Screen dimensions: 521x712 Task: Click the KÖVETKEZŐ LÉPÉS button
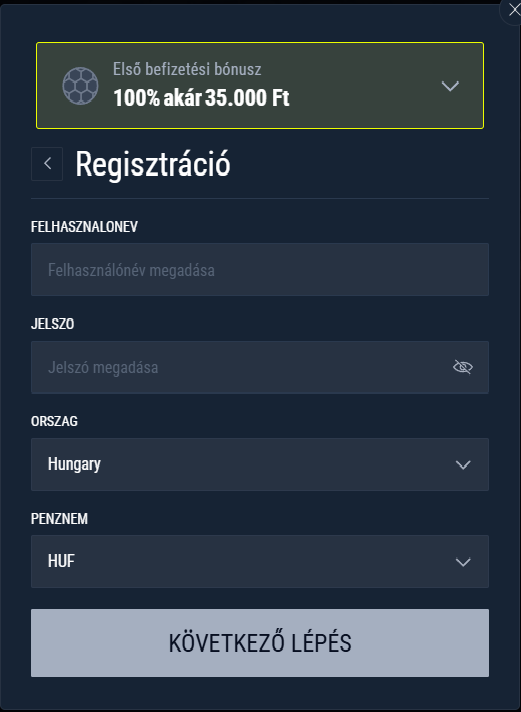click(x=260, y=643)
